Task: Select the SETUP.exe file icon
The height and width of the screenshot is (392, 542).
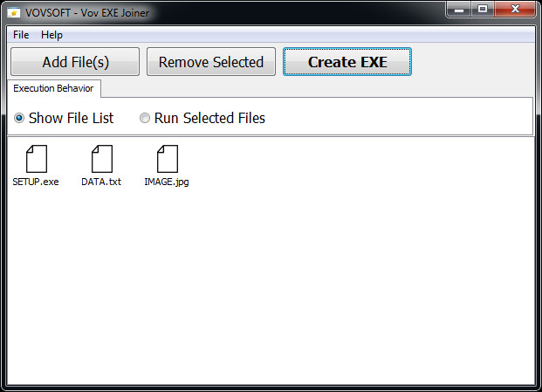Action: coord(37,159)
